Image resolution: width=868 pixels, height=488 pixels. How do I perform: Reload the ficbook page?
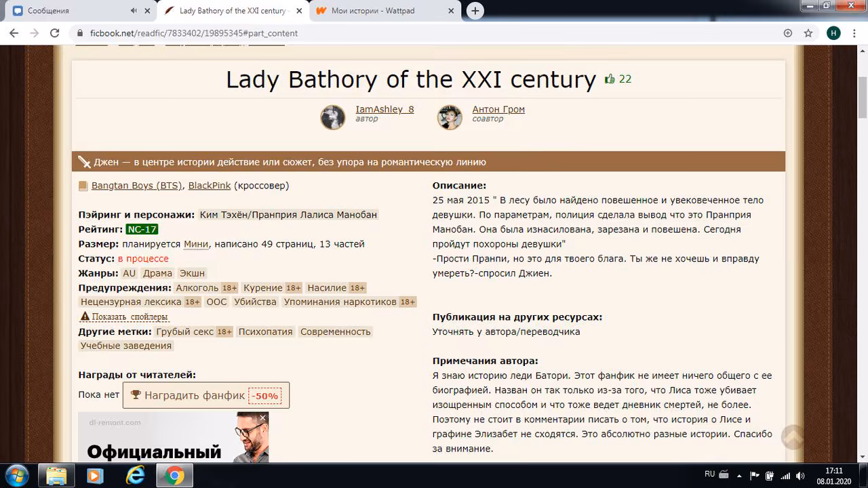click(56, 33)
